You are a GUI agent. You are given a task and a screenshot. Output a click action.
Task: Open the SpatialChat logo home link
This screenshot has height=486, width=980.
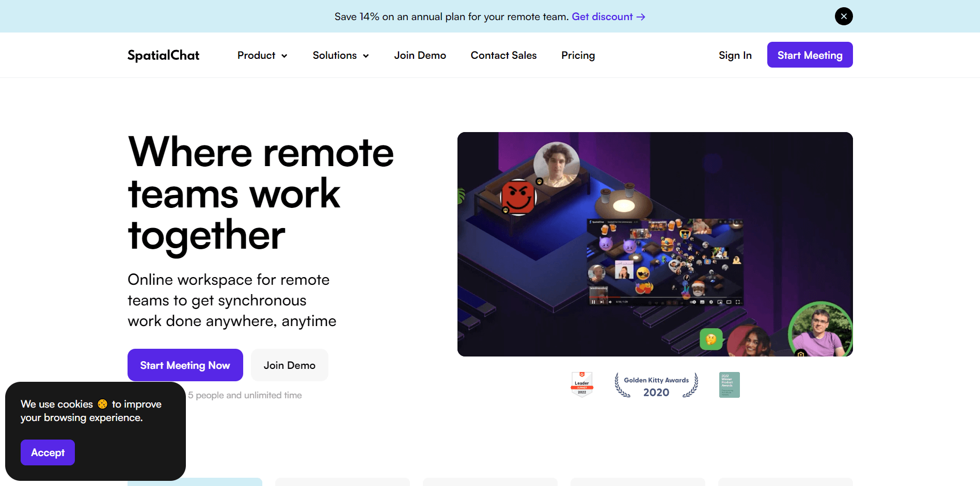pyautogui.click(x=163, y=55)
